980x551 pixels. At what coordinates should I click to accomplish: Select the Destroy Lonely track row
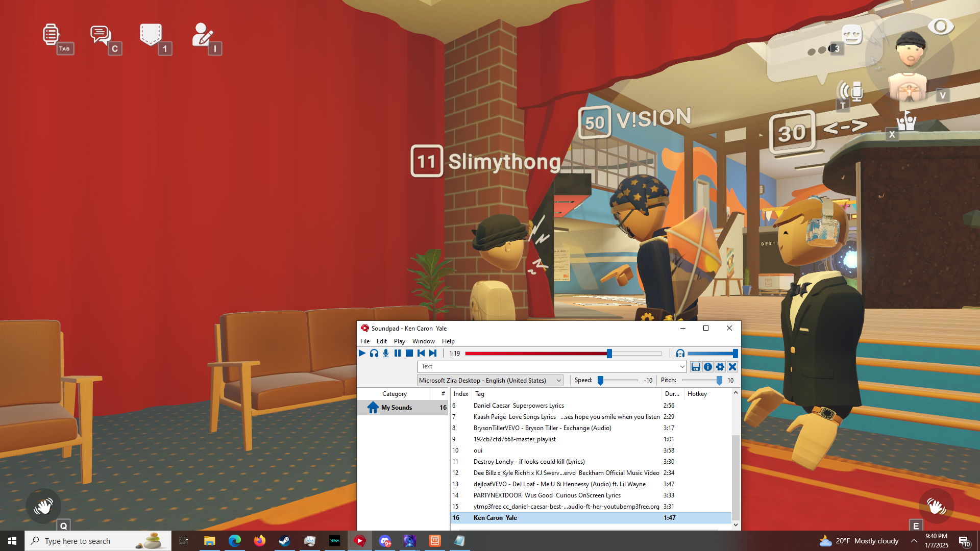click(529, 462)
